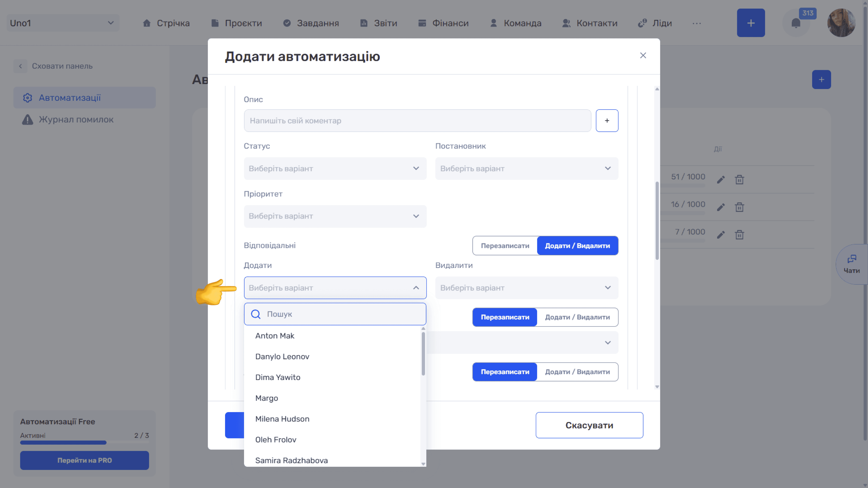868x488 pixels.
Task: Delete the automation with 7 / 1000
Action: pos(739,235)
